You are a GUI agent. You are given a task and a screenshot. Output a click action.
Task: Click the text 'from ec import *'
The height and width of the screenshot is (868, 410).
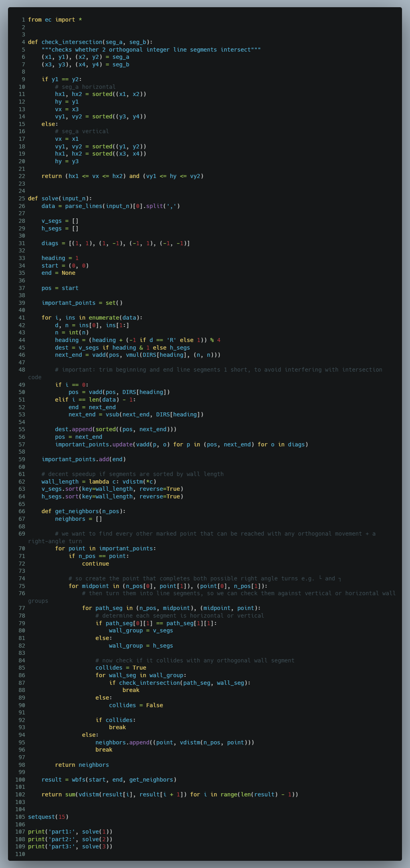coord(55,20)
